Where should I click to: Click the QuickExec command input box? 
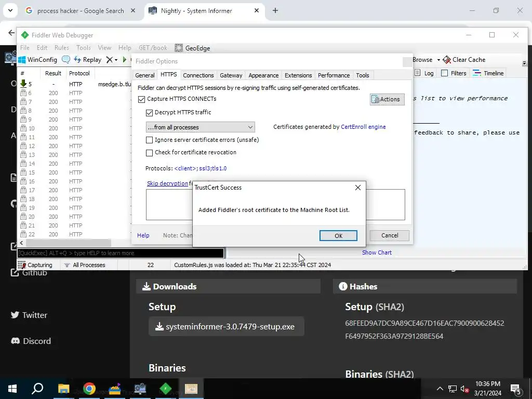pyautogui.click(x=121, y=253)
